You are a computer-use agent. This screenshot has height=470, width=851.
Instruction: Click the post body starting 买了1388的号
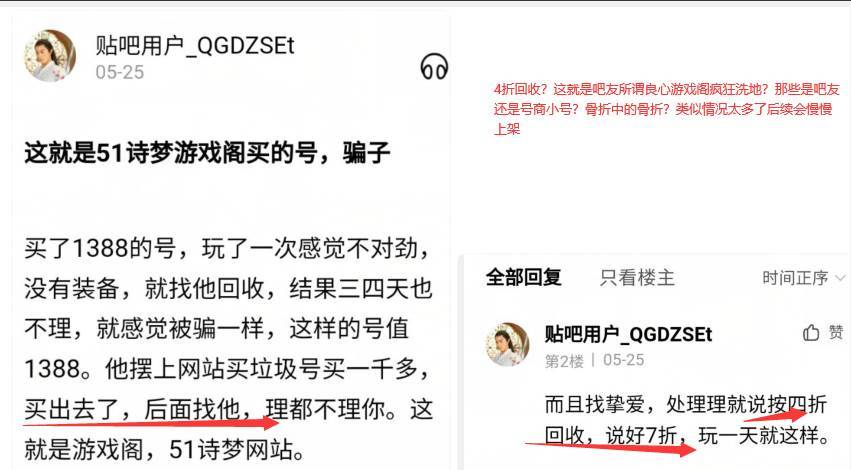tap(228, 348)
